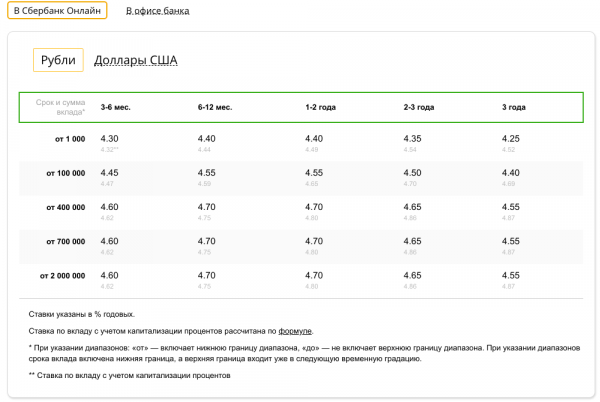Click the 4.50 rate in «от 100 000» row
The image size is (600, 402).
[412, 173]
